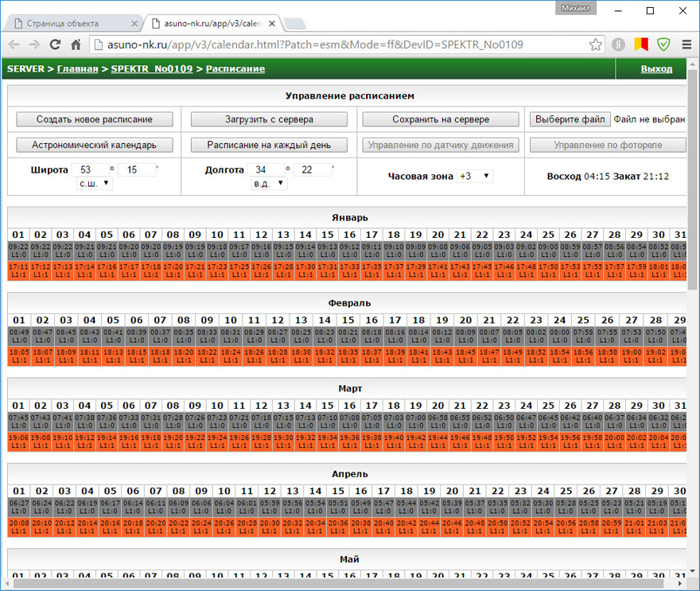The image size is (700, 591).
Task: Open the 'с.ш.' latitude hemisphere dropdown
Action: pos(94,184)
